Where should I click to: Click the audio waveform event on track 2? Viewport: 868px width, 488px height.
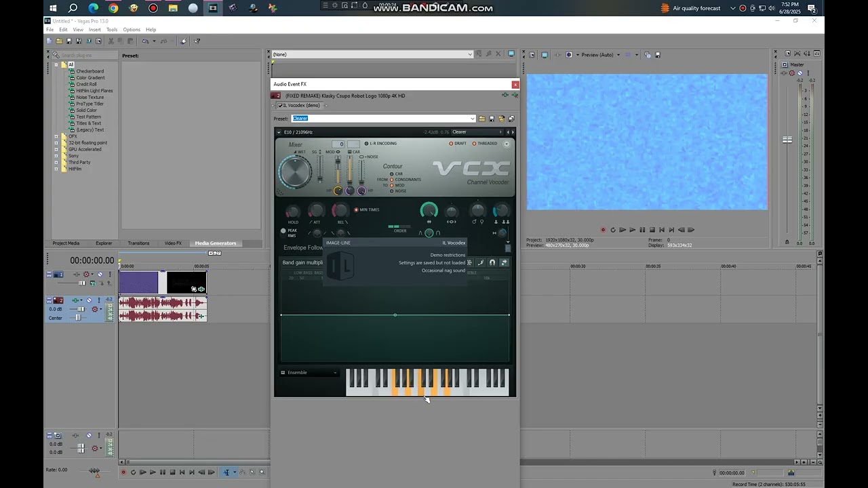(163, 309)
